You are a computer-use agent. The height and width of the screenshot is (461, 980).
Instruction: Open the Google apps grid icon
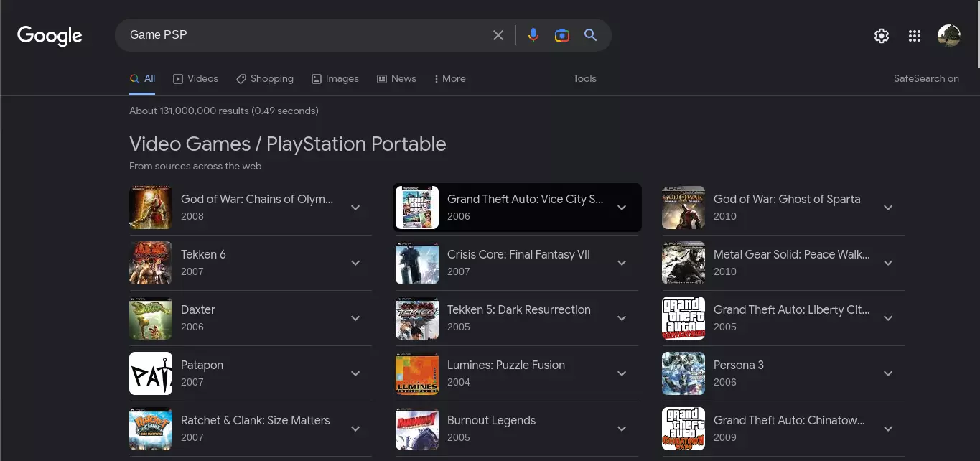(x=915, y=36)
